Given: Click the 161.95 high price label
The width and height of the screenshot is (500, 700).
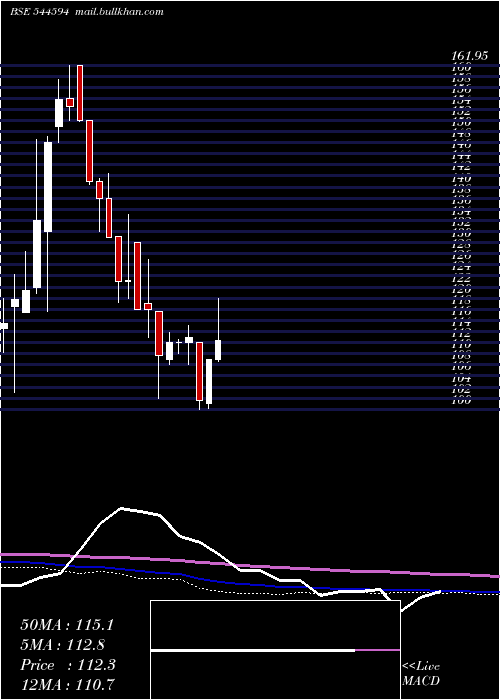Looking at the screenshot, I should tap(471, 56).
